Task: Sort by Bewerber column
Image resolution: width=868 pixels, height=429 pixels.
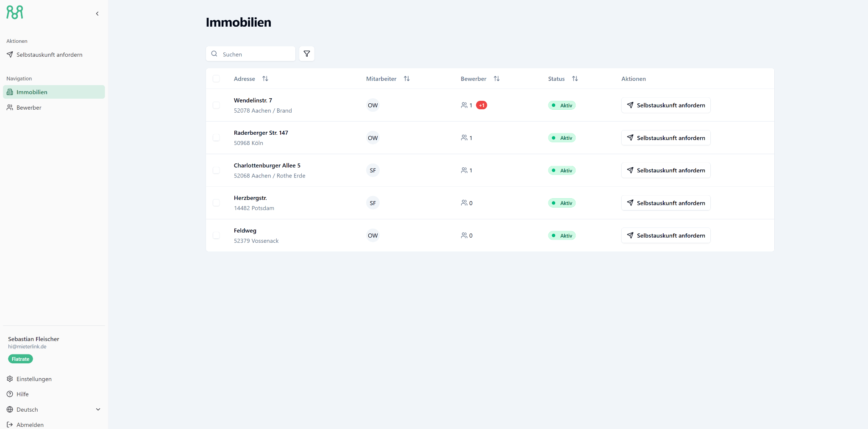Action: coord(497,79)
